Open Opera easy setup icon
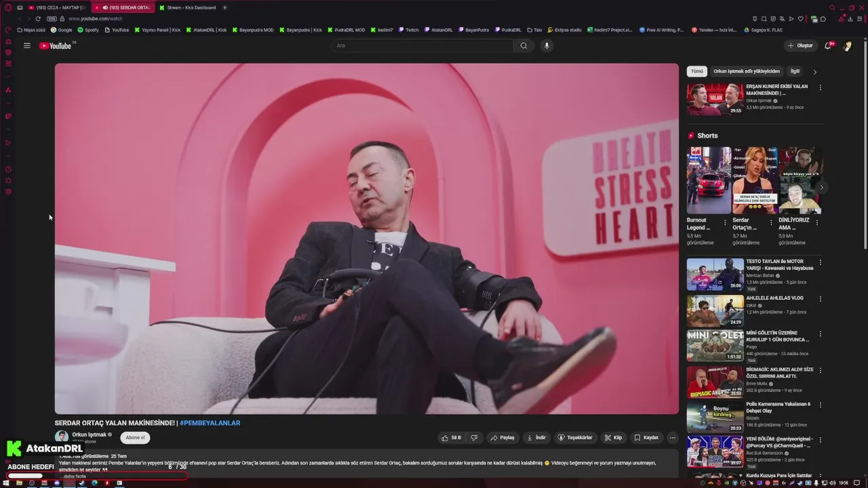This screenshot has height=488, width=868. (x=861, y=19)
